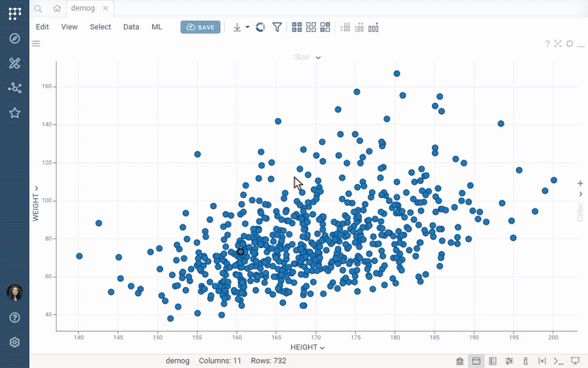Screen dimensions: 588x368
Task: Open the viewer help question mark
Action: [548, 43]
